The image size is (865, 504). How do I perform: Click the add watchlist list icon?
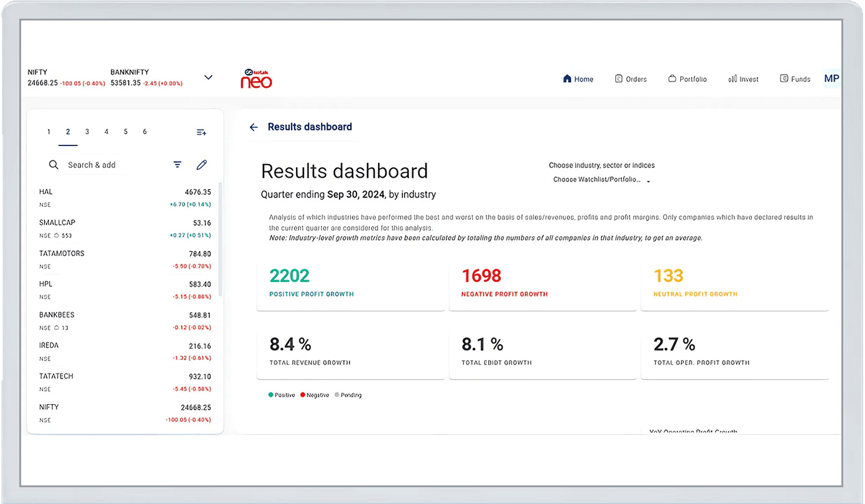point(201,132)
